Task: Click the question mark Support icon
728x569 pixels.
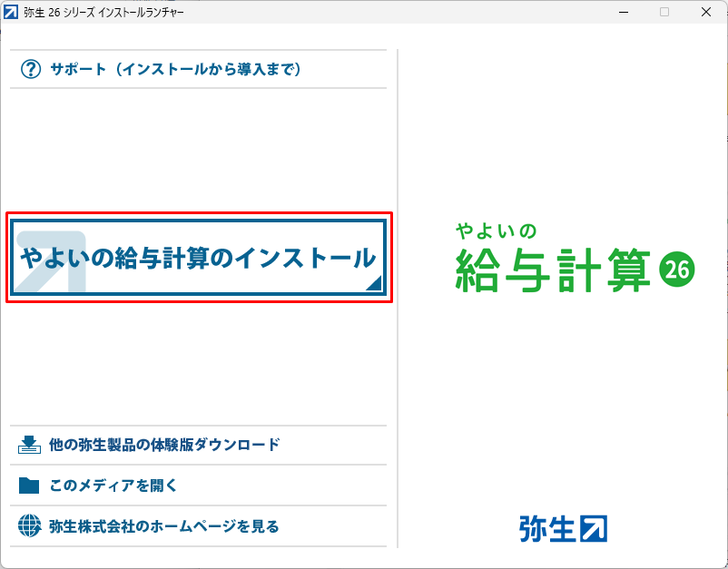Action: tap(31, 69)
